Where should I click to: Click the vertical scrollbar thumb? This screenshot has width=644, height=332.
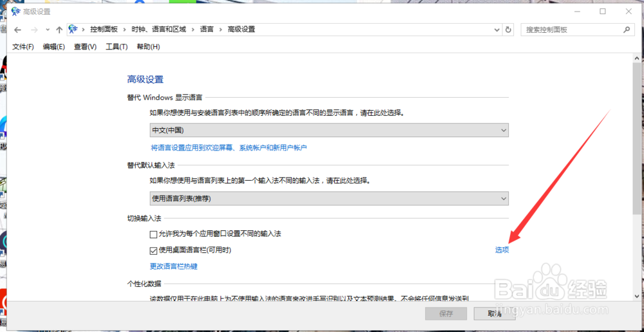(637, 140)
